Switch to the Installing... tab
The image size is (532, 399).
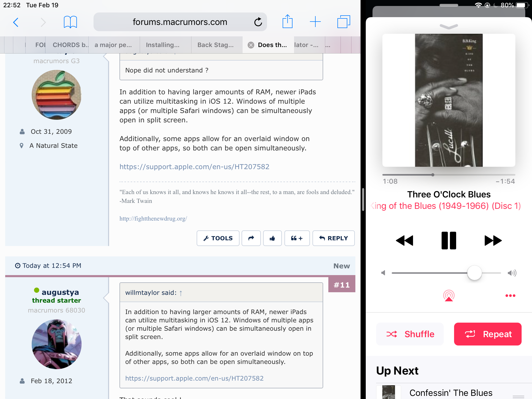click(x=163, y=45)
